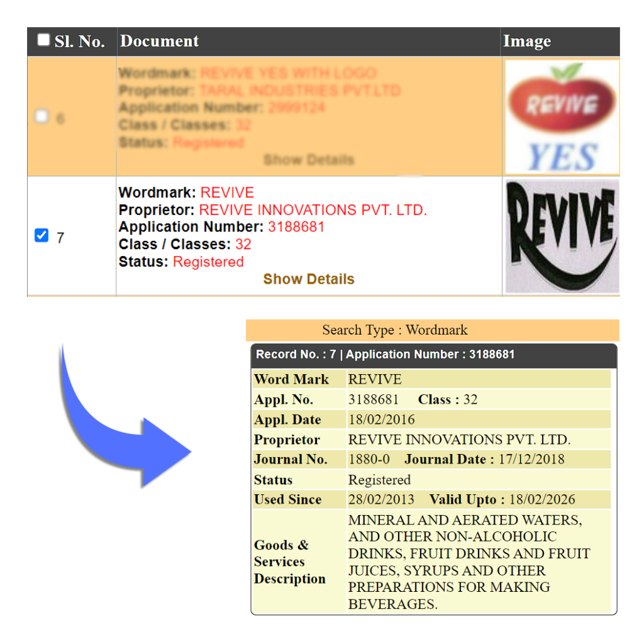Click the Document column header
This screenshot has height=644, width=644.
[x=159, y=42]
